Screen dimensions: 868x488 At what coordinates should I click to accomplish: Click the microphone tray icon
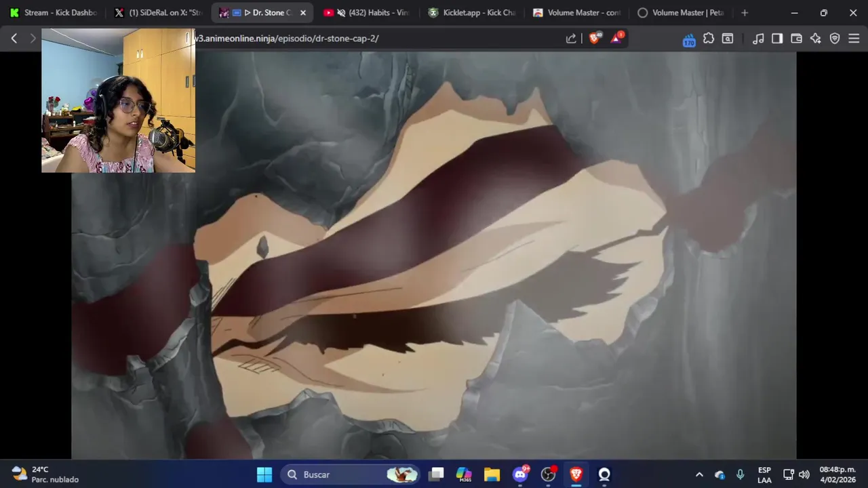pos(740,474)
